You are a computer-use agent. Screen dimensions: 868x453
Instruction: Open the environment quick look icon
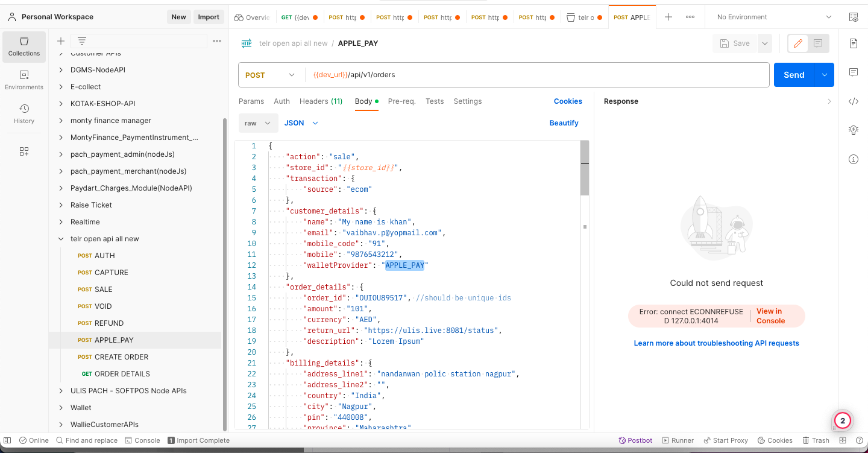[853, 17]
